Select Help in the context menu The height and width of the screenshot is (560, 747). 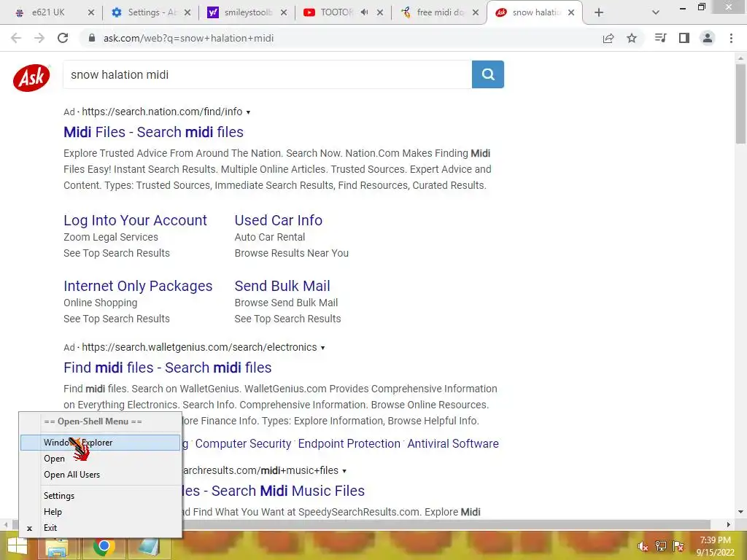[100, 512]
